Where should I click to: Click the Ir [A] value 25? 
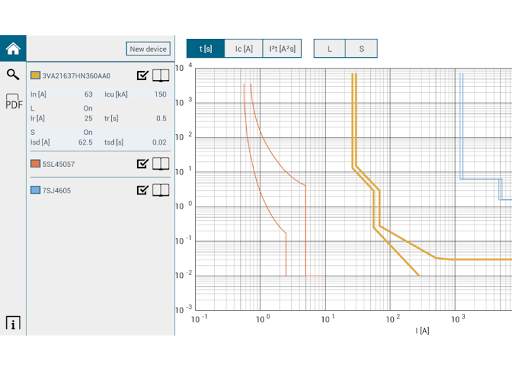88,118
